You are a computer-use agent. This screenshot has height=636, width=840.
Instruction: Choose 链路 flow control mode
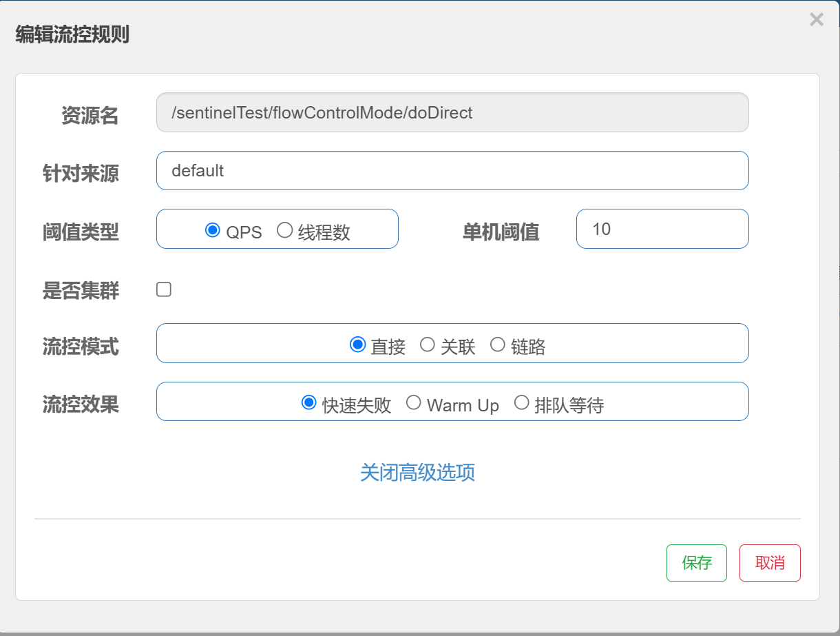pos(497,345)
